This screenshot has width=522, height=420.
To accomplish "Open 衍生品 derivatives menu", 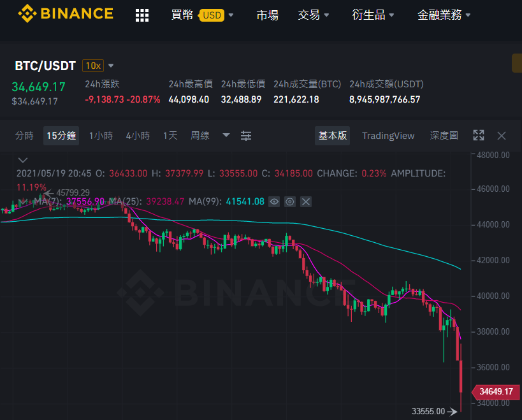I will (x=373, y=15).
